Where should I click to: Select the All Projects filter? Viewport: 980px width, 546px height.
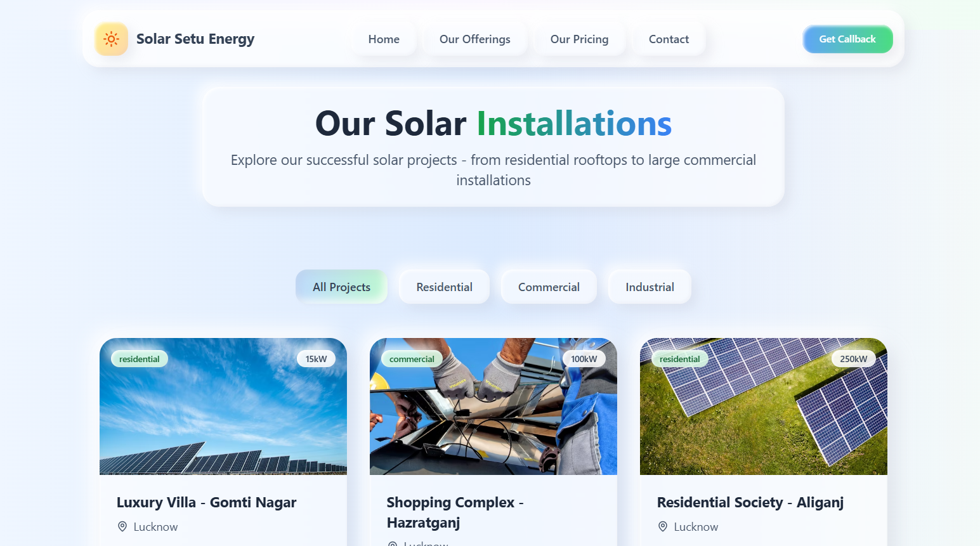(x=341, y=287)
